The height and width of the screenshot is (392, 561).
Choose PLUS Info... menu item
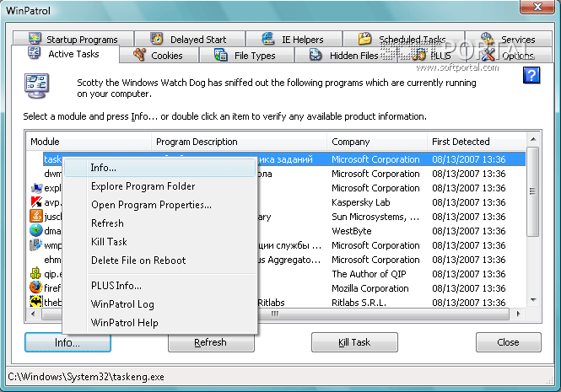(x=160, y=286)
